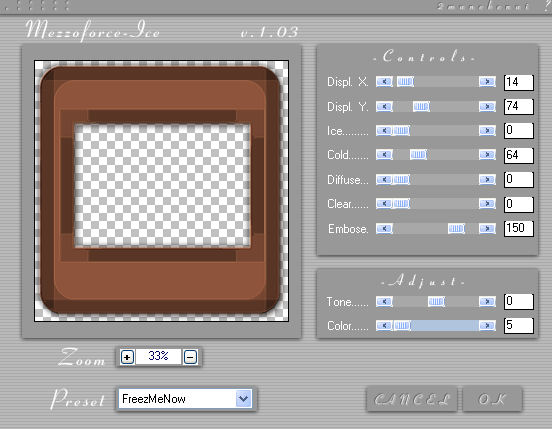Increase Displ. X with right arrow
This screenshot has height=429, width=552.
pos(487,82)
